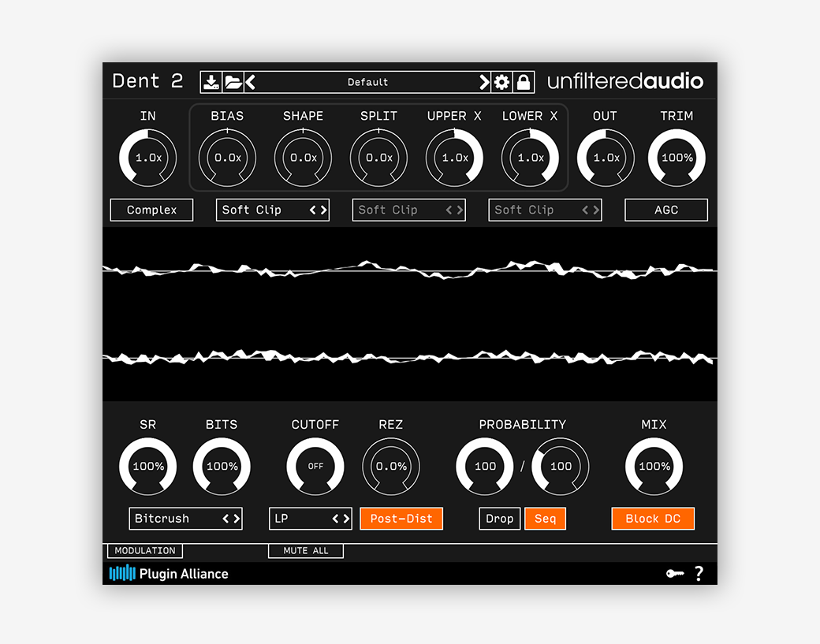Open the LP filter type dropdown

[x=310, y=519]
